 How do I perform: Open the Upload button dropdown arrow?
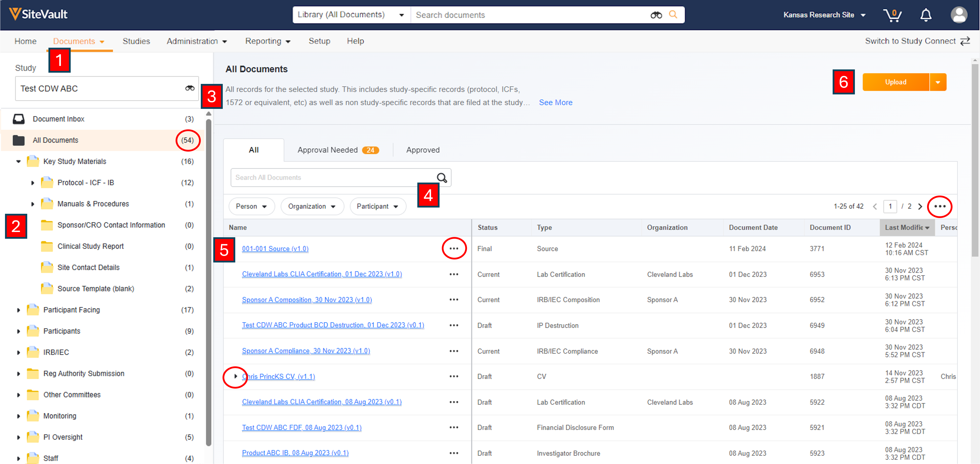[x=938, y=82]
